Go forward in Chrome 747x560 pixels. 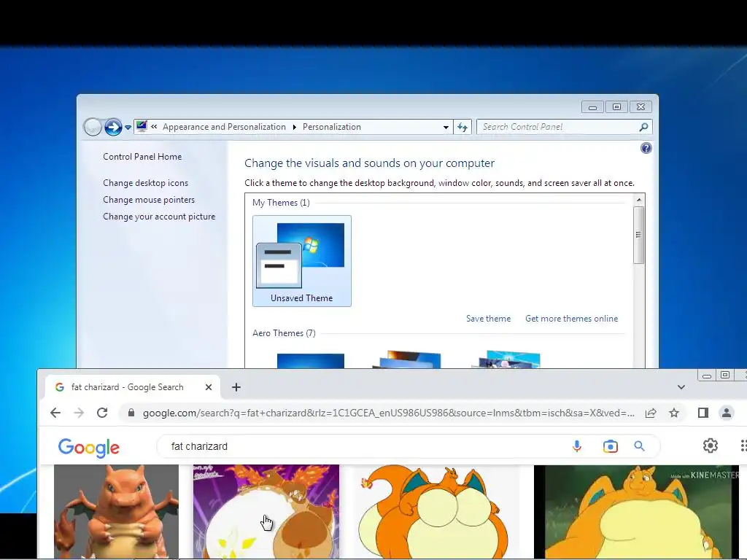[x=79, y=413]
